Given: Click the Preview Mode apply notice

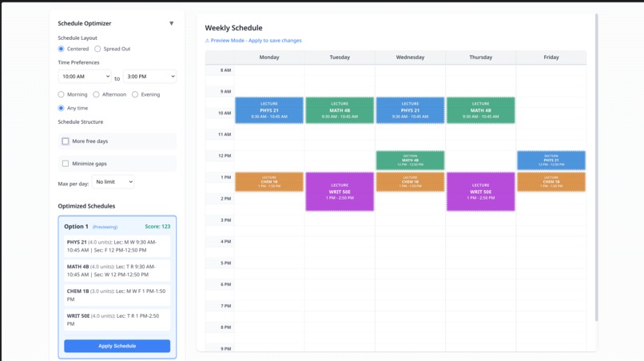Looking at the screenshot, I should tap(253, 40).
